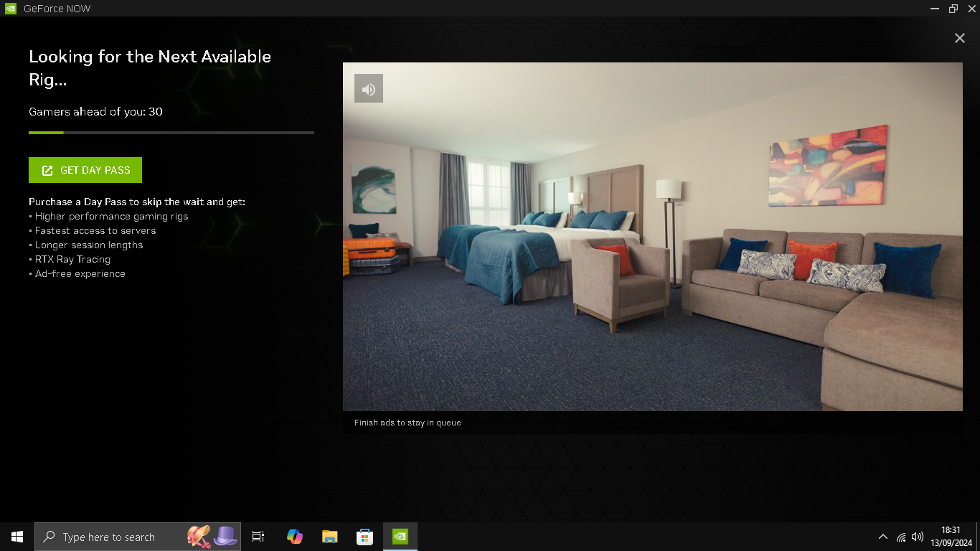980x551 pixels.
Task: Click the 'Longer session lengths' bullet
Action: 86,245
